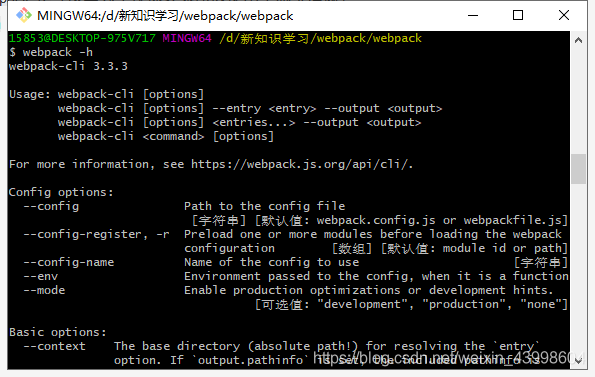
Task: Click the Git Bash icon in title bar
Action: 24,15
